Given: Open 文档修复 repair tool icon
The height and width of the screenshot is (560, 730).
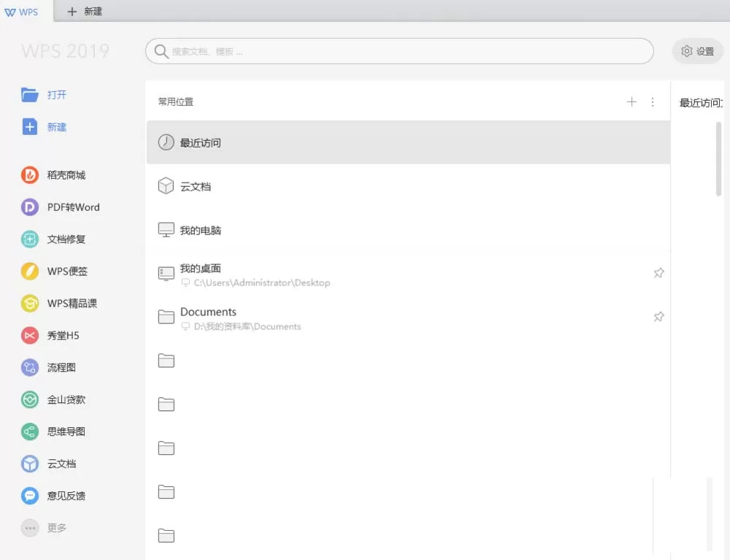Looking at the screenshot, I should click(30, 239).
